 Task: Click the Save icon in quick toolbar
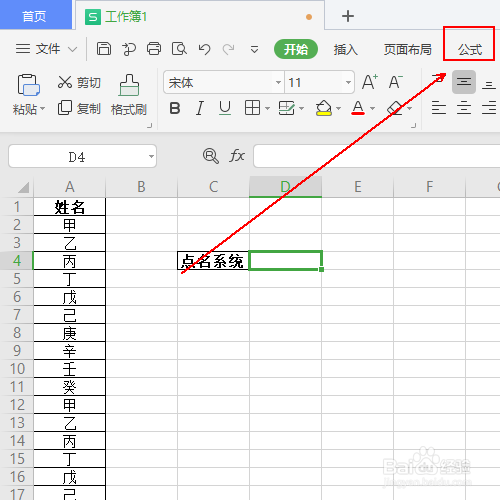point(104,49)
